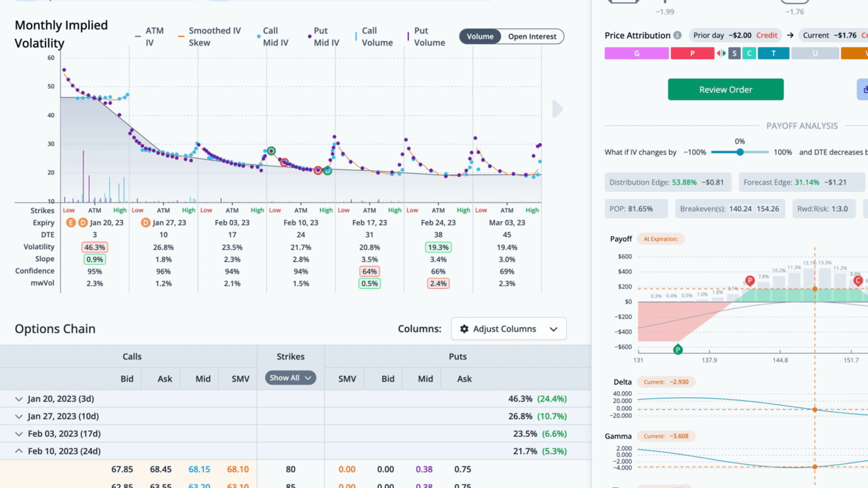The width and height of the screenshot is (868, 488).
Task: Click the dividend D badge on Jan 27
Action: coord(146,223)
